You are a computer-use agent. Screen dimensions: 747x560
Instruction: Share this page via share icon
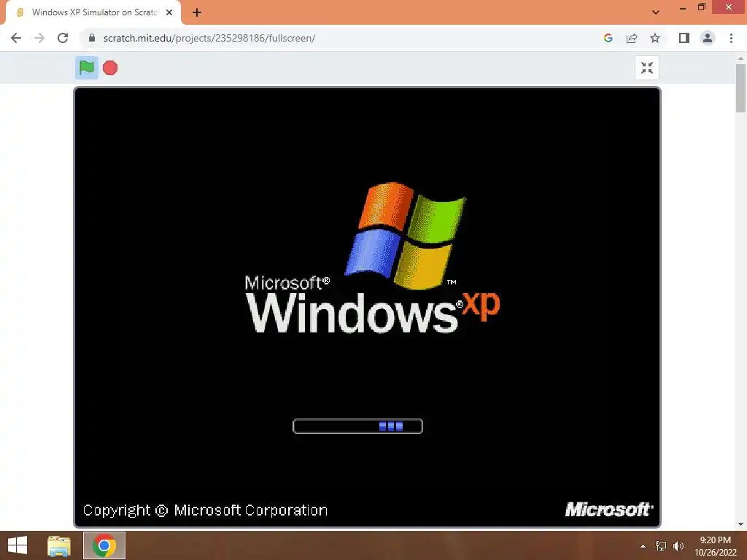click(x=632, y=38)
